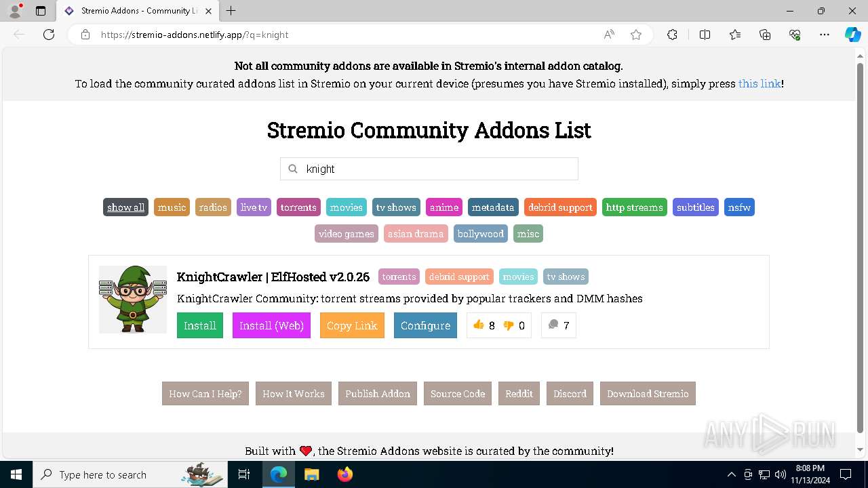Launch Firefox from taskbar
This screenshot has height=488, width=868.
tap(345, 474)
